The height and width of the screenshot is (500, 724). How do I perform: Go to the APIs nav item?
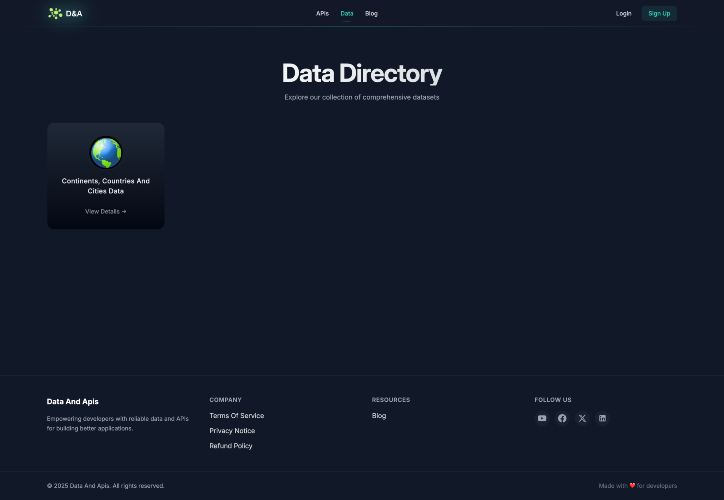tap(322, 13)
